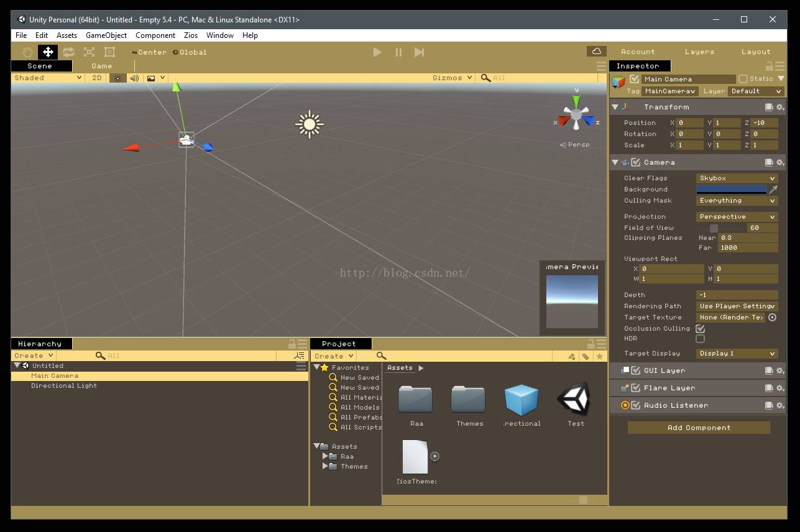The height and width of the screenshot is (532, 800).
Task: Select Test Unity scene asset
Action: click(574, 399)
